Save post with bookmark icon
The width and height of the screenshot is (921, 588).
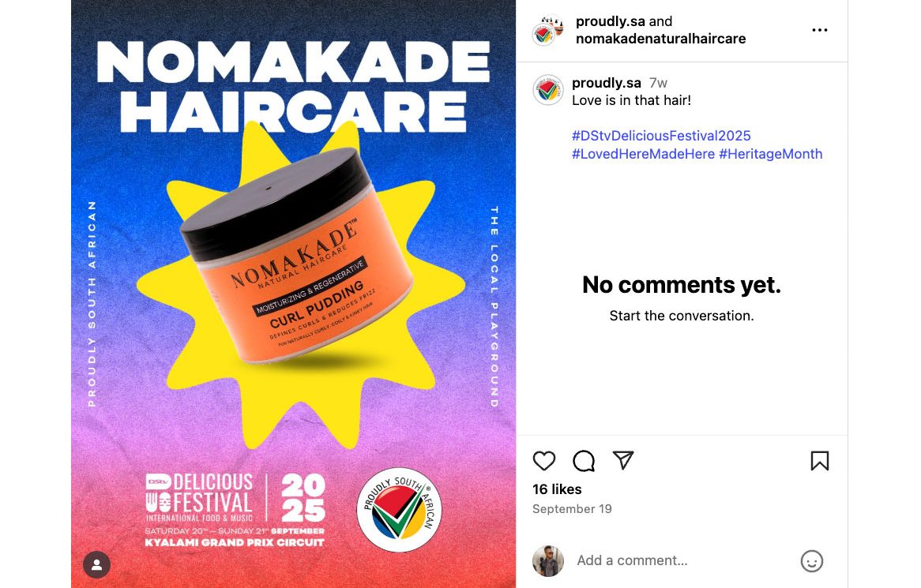(820, 461)
